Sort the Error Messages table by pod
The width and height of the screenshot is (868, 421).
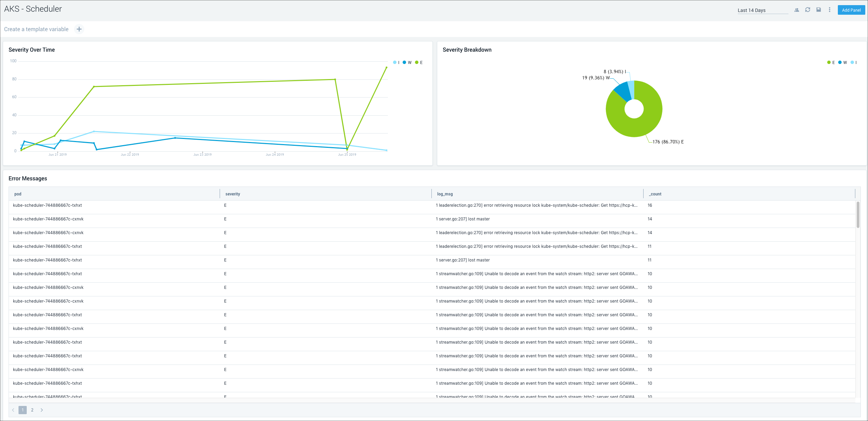[x=18, y=194]
